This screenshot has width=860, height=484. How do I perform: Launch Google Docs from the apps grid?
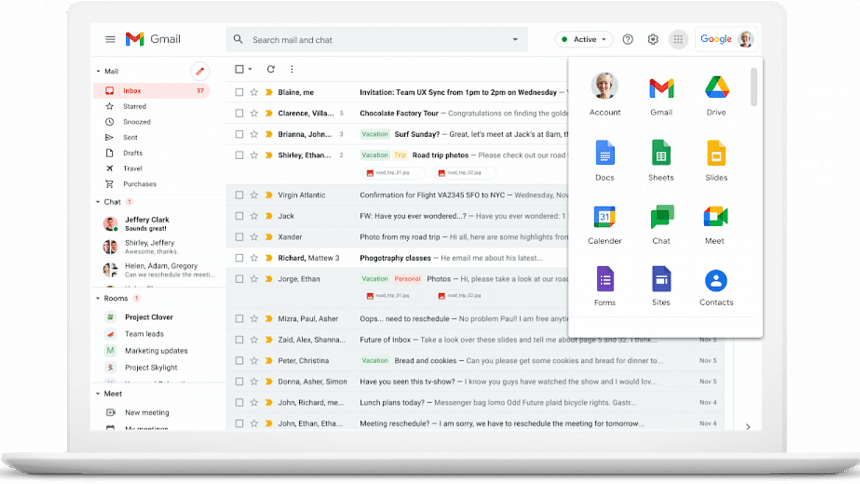[x=605, y=153]
